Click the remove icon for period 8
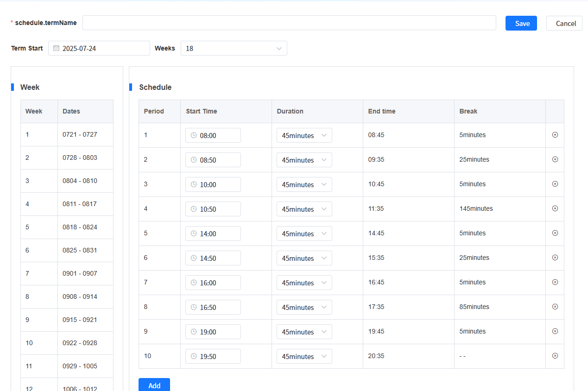Screen dimensions: 588x391 tap(555, 307)
